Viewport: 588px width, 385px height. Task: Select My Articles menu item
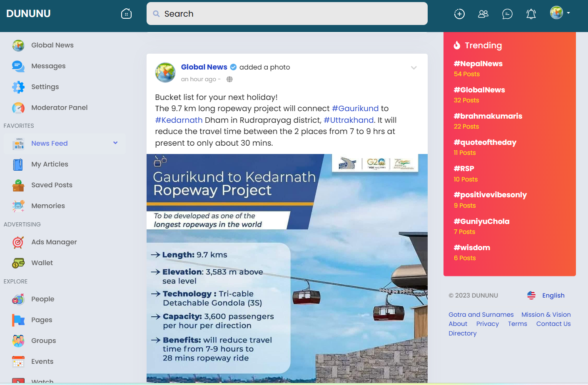(50, 164)
